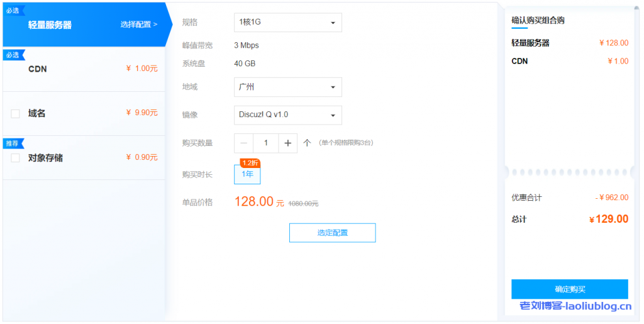Click the 推荐 badge above 对象存储

(14, 143)
